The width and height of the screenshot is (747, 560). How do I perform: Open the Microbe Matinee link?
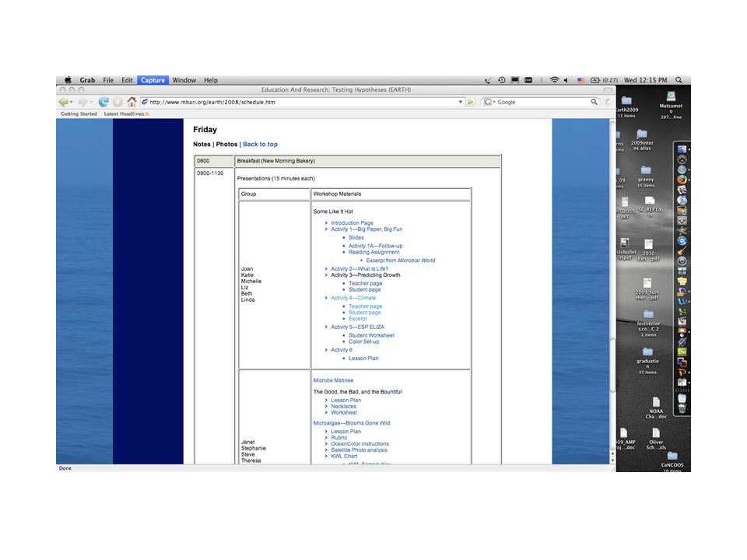pyautogui.click(x=334, y=380)
